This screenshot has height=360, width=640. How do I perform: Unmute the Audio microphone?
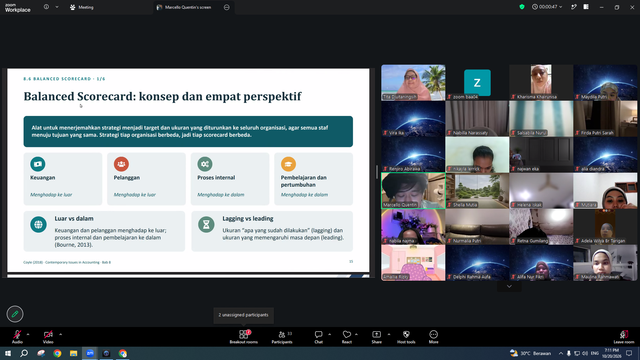click(x=17, y=337)
